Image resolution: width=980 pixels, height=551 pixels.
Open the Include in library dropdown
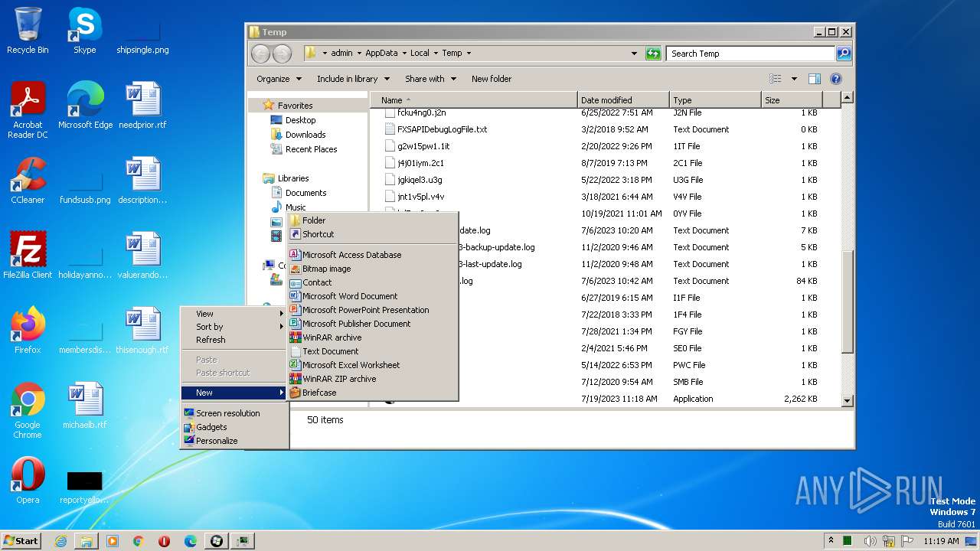point(353,79)
